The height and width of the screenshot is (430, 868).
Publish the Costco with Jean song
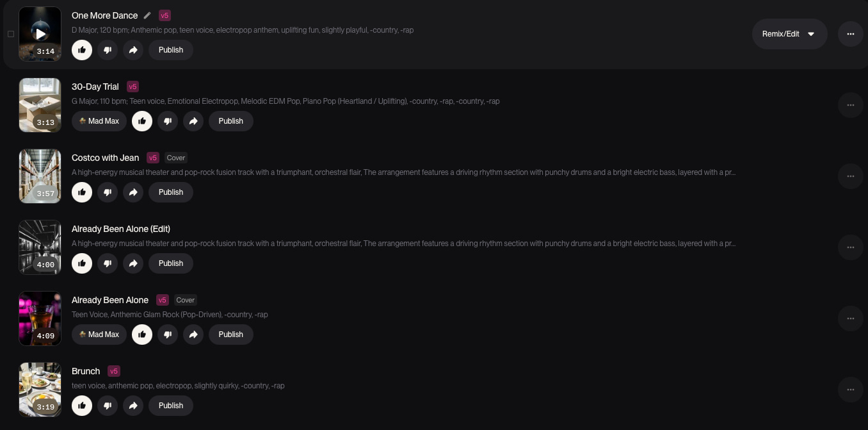click(x=171, y=192)
